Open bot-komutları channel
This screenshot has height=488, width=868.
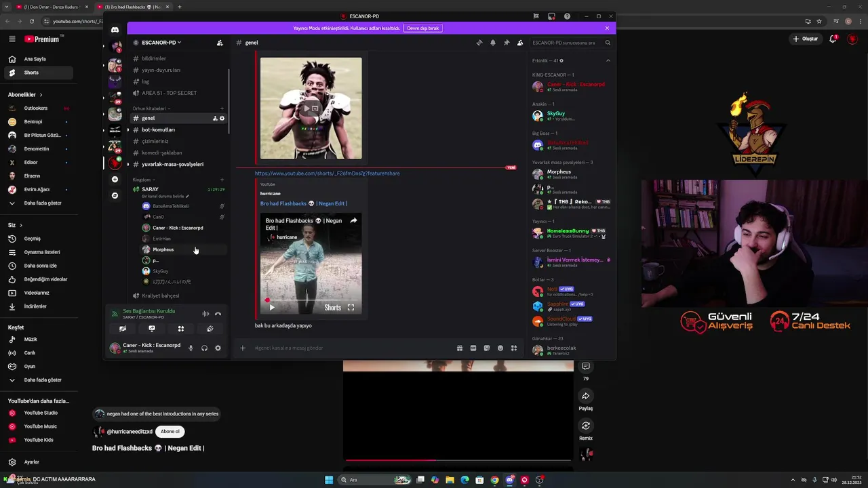(x=158, y=130)
